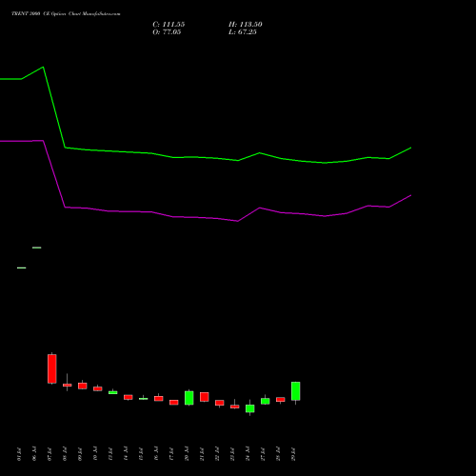
Task: Select the large green candle above 29 Jul
Action: tap(296, 391)
